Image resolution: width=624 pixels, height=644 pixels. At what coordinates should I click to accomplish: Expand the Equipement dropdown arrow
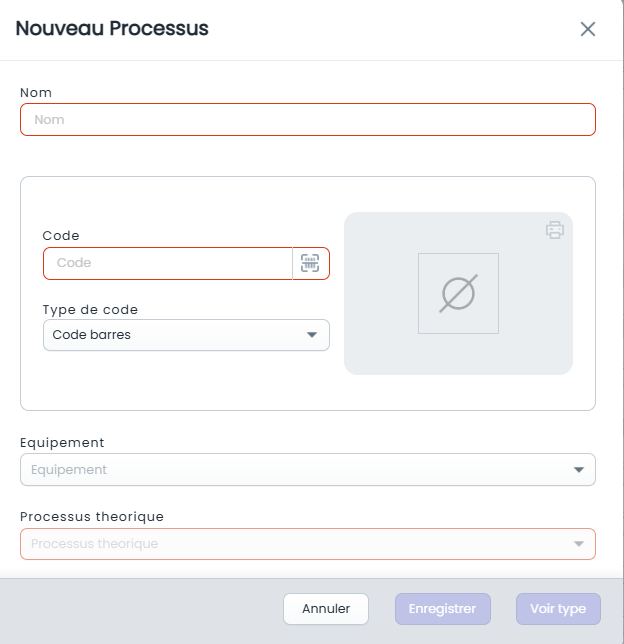579,469
